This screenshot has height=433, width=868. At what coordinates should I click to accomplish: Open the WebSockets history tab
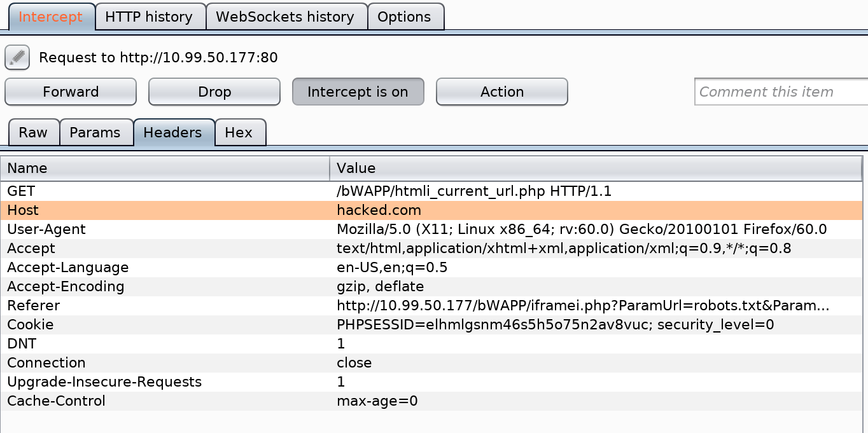(x=286, y=17)
